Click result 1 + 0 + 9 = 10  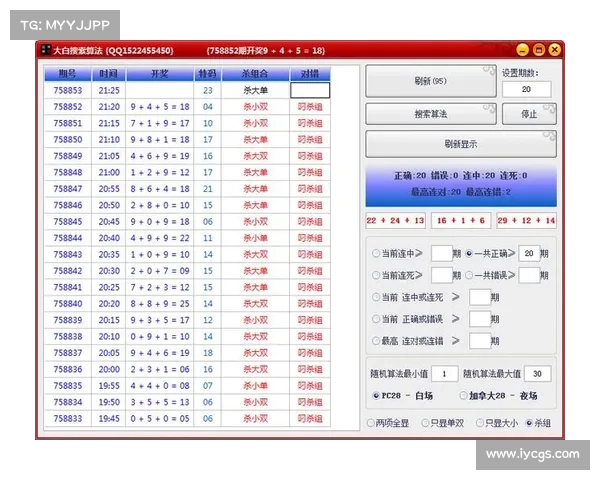(x=160, y=255)
